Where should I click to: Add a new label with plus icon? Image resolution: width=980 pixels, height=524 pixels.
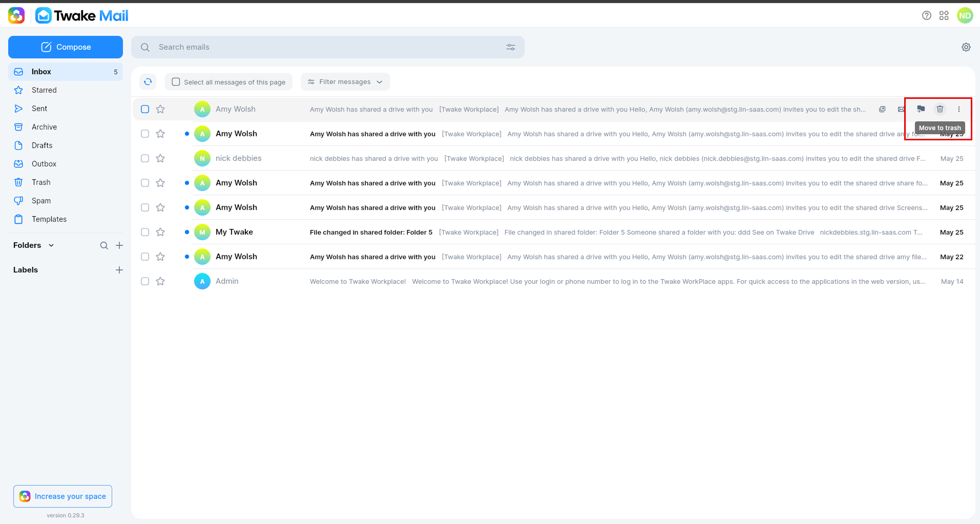119,270
